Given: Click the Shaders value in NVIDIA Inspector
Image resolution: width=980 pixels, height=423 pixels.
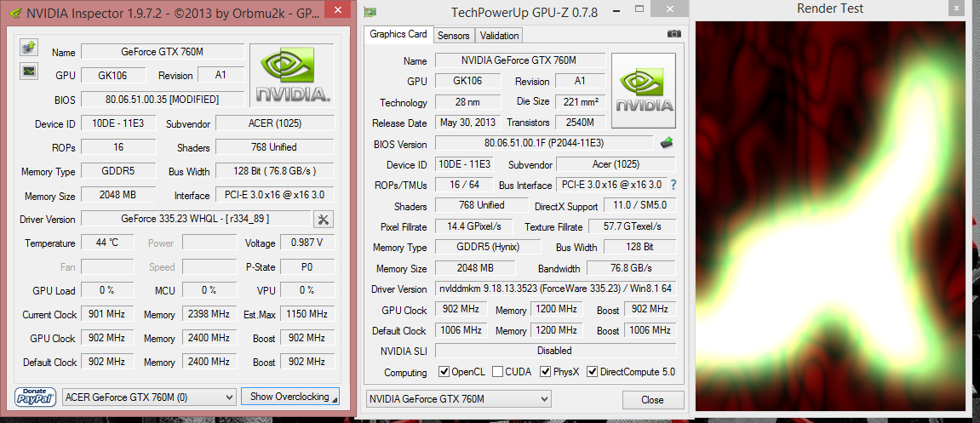Looking at the screenshot, I should (x=275, y=147).
